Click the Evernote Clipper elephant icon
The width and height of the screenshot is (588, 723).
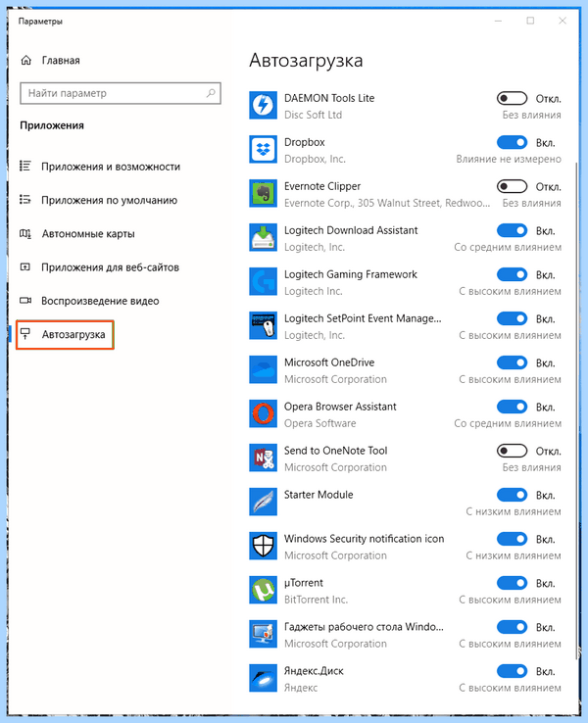pyautogui.click(x=263, y=193)
